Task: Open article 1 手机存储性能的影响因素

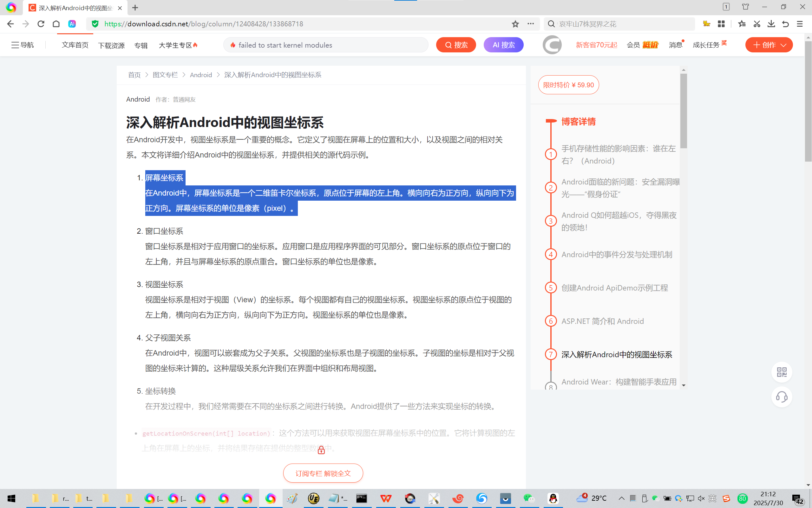Action: pos(619,155)
